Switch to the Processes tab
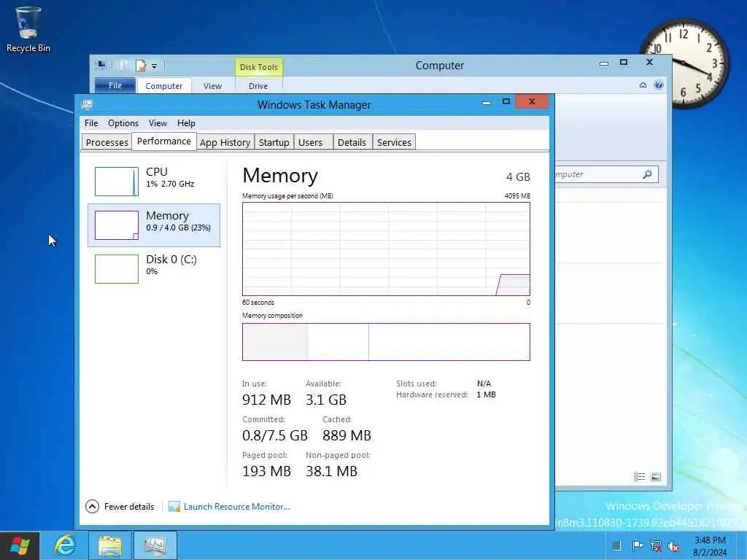747x560 pixels. coord(107,142)
